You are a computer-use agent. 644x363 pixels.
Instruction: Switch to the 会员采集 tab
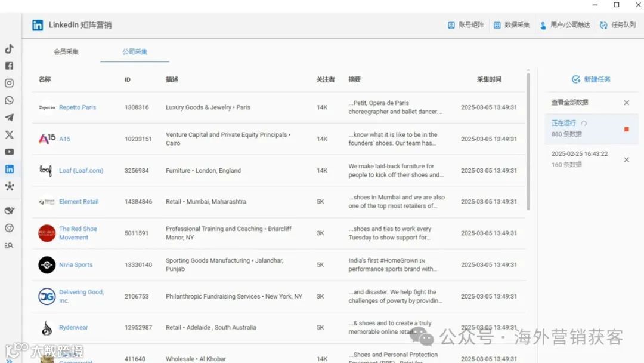(x=66, y=52)
